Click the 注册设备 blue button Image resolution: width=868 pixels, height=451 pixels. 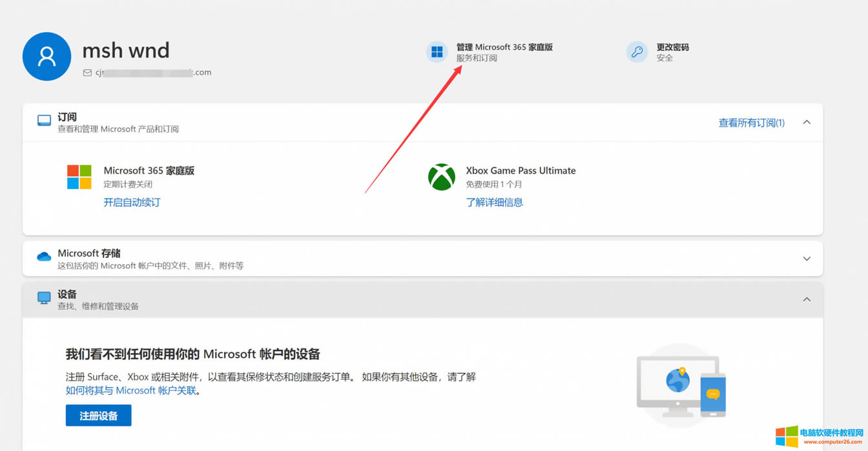pos(98,415)
